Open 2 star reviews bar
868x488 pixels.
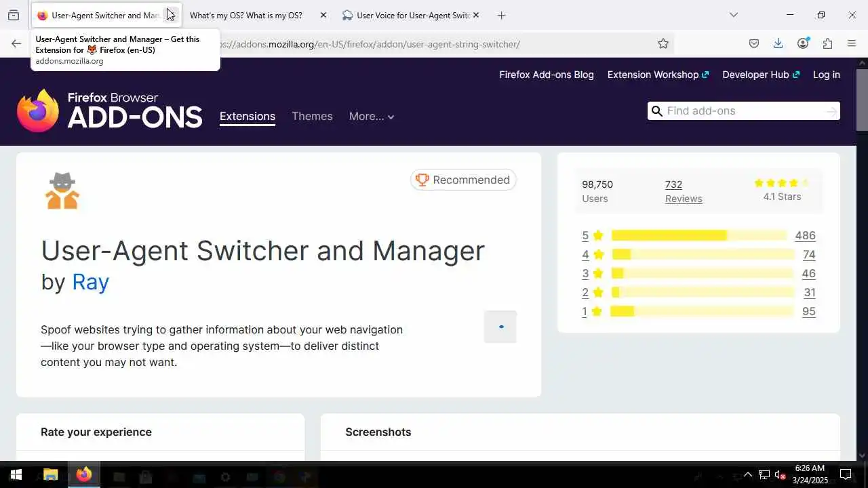point(703,292)
